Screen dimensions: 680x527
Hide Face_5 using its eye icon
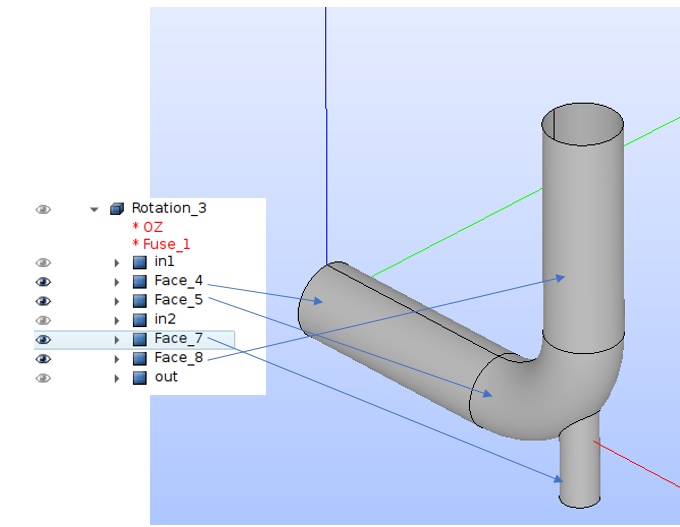(43, 301)
